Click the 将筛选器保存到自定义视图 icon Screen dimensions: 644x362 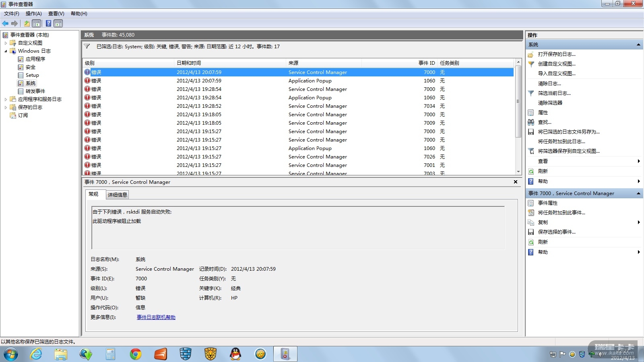click(x=531, y=151)
